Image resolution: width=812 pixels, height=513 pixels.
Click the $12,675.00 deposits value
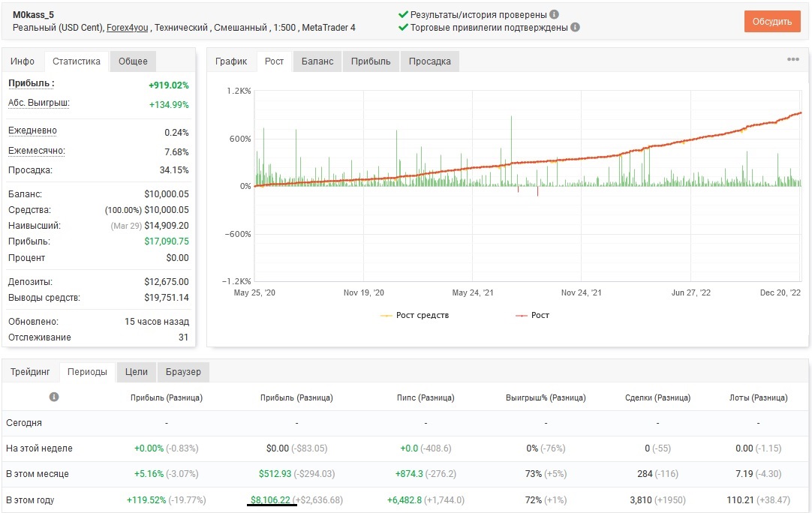(167, 281)
